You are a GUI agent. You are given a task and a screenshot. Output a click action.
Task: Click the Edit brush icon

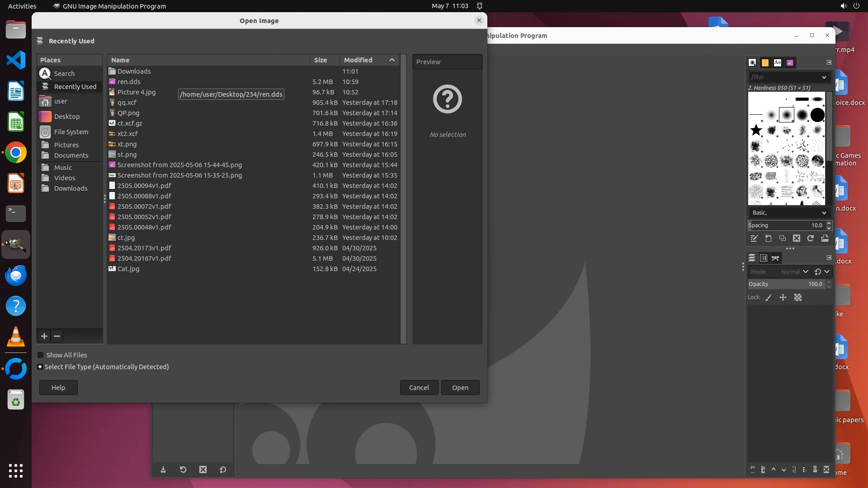coord(754,239)
